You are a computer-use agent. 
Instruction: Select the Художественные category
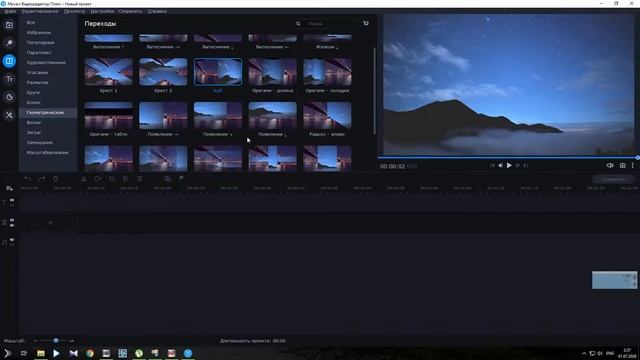46,62
